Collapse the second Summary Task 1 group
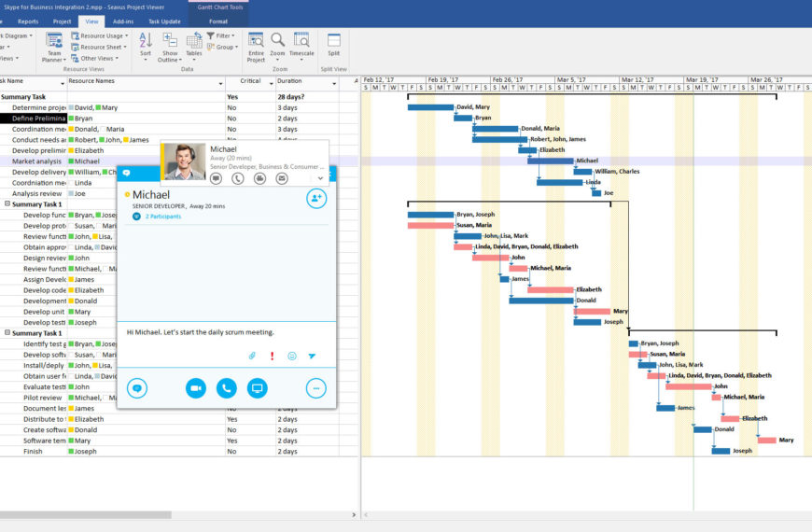This screenshot has height=532, width=812. click(7, 332)
